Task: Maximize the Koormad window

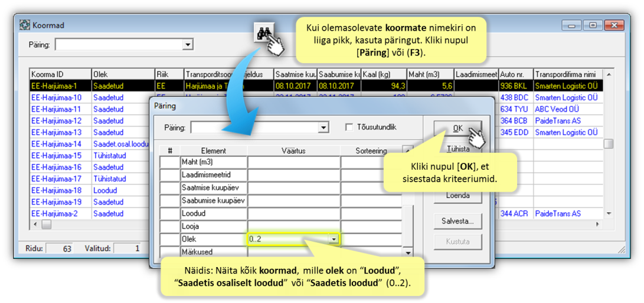Action: click(593, 25)
